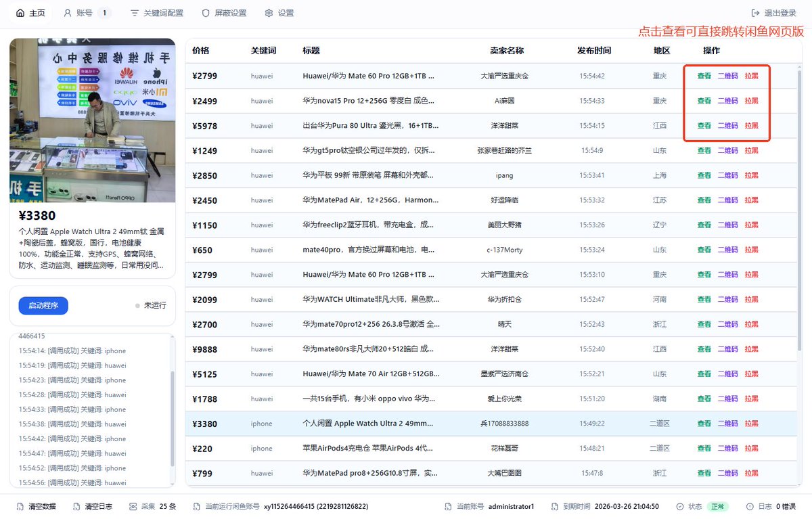This screenshot has height=519, width=812.
Task: Click the 未运行 status indicator
Action: pos(151,305)
